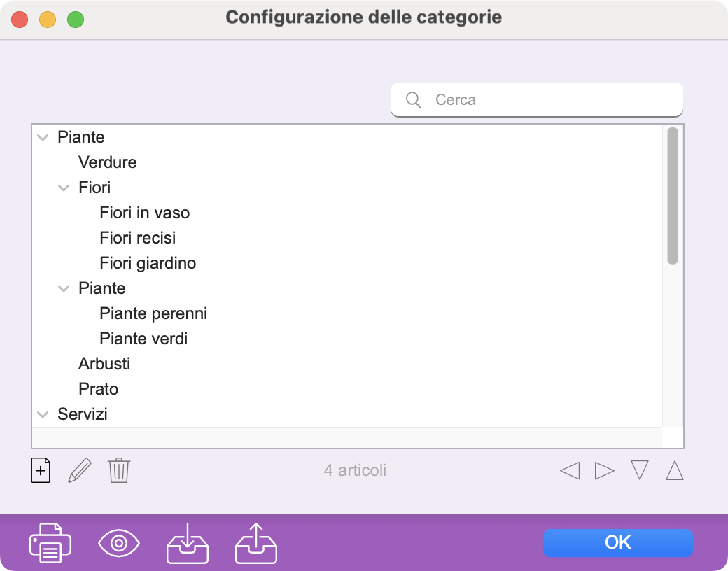Print the category list
728x571 pixels.
pos(50,543)
